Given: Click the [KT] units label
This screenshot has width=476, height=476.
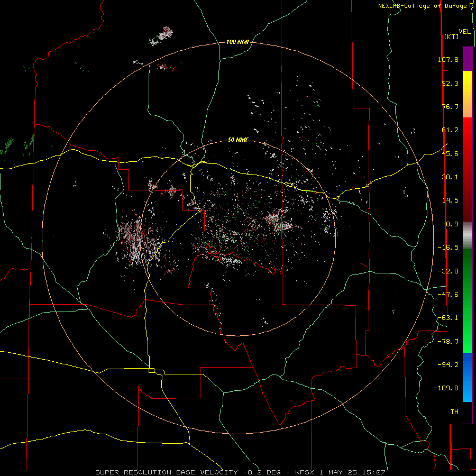Looking at the screenshot, I should [451, 36].
